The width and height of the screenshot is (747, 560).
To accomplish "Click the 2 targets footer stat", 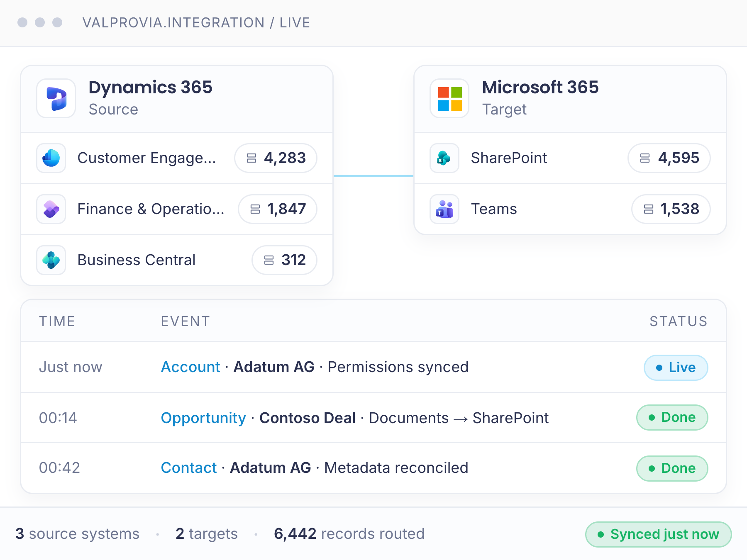I will pyautogui.click(x=207, y=534).
